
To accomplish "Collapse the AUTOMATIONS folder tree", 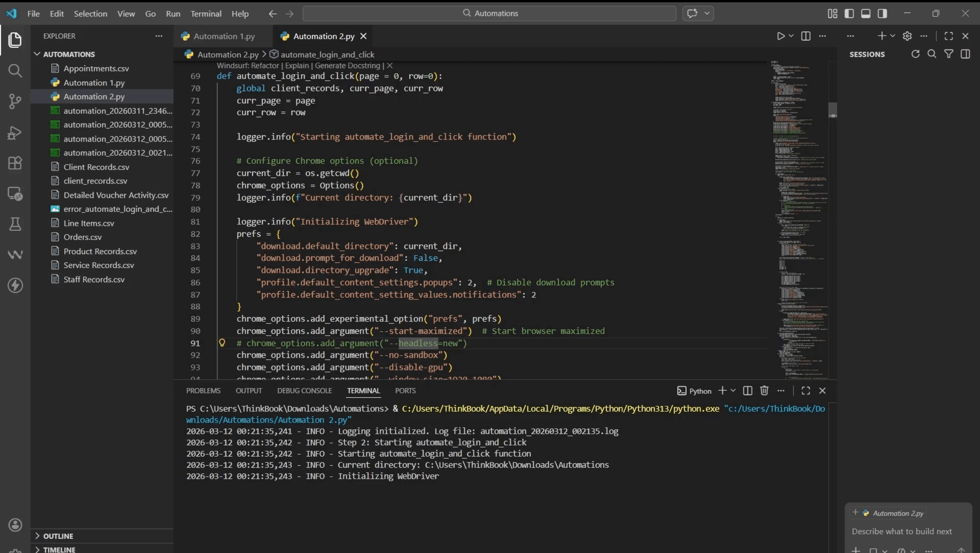I will pos(37,54).
